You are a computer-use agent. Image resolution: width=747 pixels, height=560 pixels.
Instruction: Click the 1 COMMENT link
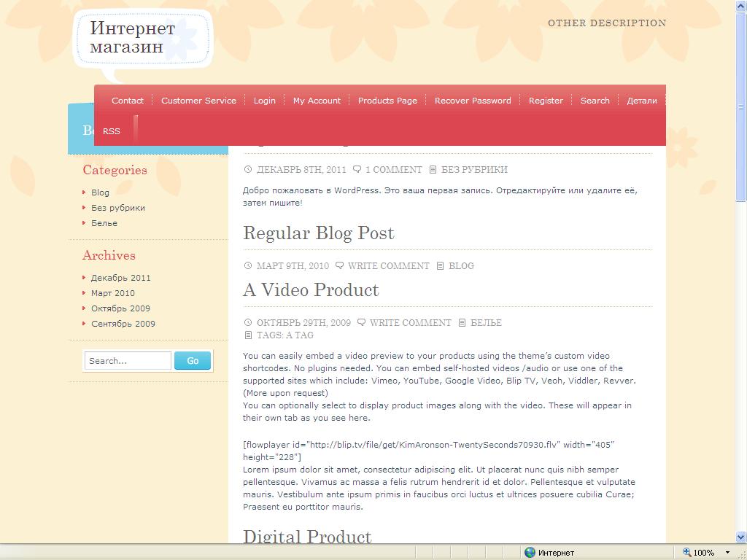click(393, 169)
